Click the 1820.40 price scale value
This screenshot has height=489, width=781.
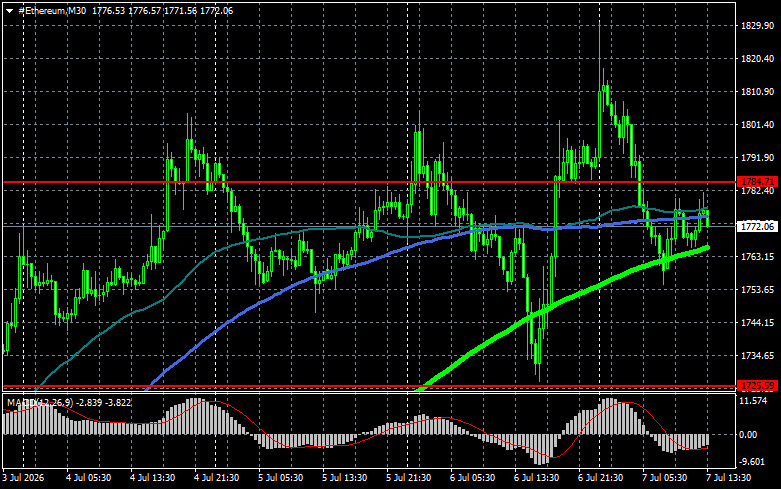coord(758,59)
